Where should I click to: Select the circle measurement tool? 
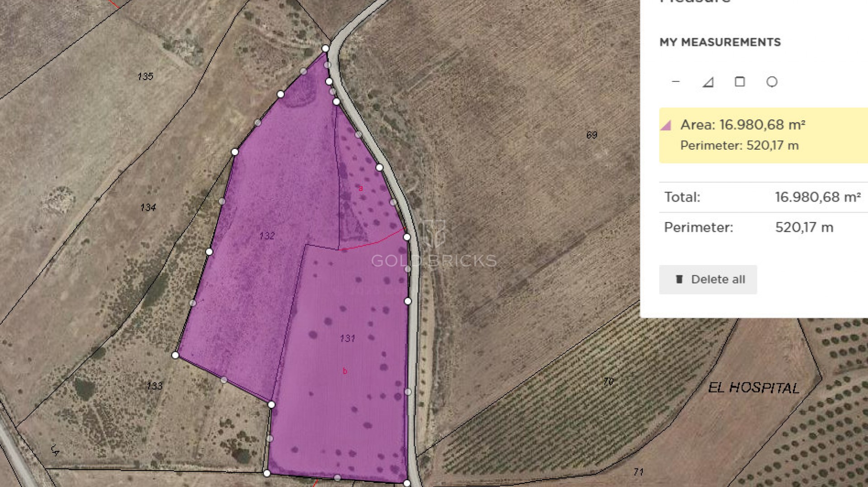772,82
